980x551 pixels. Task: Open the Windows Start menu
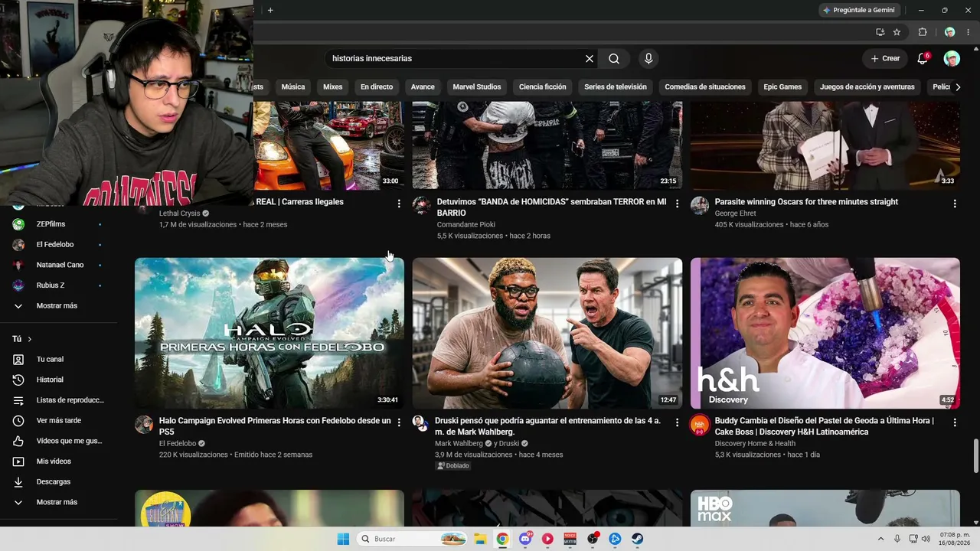pos(343,539)
